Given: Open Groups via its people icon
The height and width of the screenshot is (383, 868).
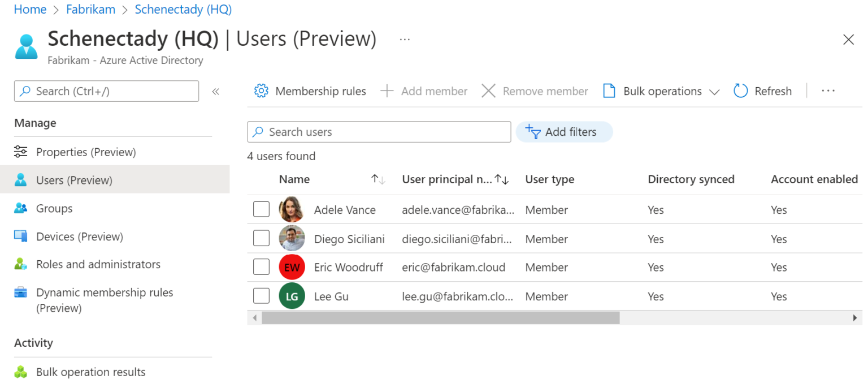Looking at the screenshot, I should pos(21,208).
